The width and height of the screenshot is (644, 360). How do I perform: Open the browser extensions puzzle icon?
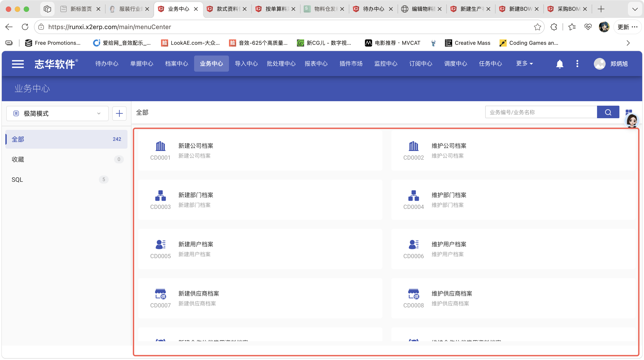coord(553,27)
